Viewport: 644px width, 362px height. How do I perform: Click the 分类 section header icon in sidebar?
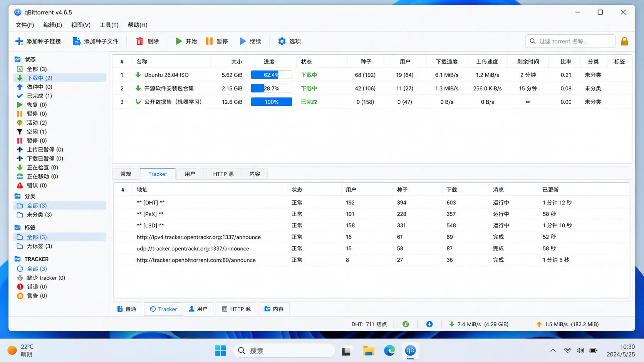17,196
